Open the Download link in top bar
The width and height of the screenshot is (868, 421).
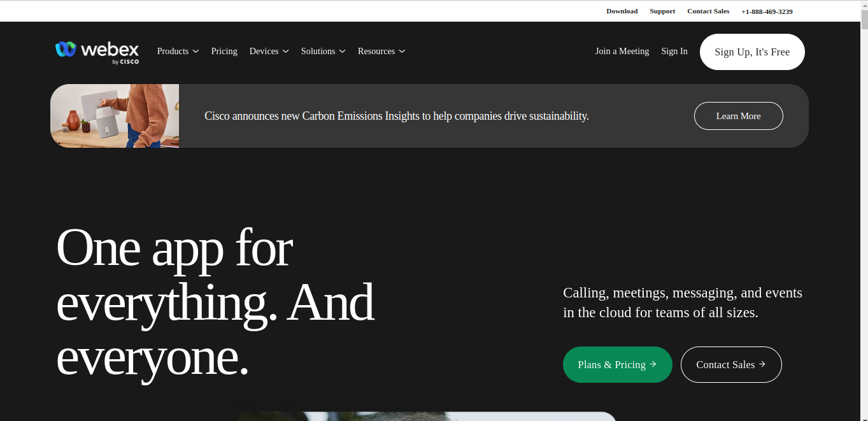click(622, 11)
